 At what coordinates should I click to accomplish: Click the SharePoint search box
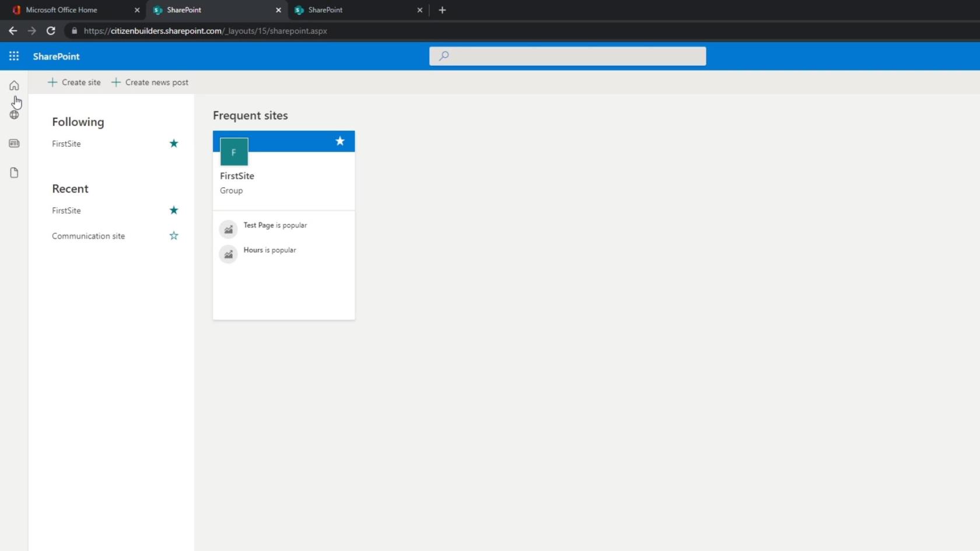[x=568, y=56]
